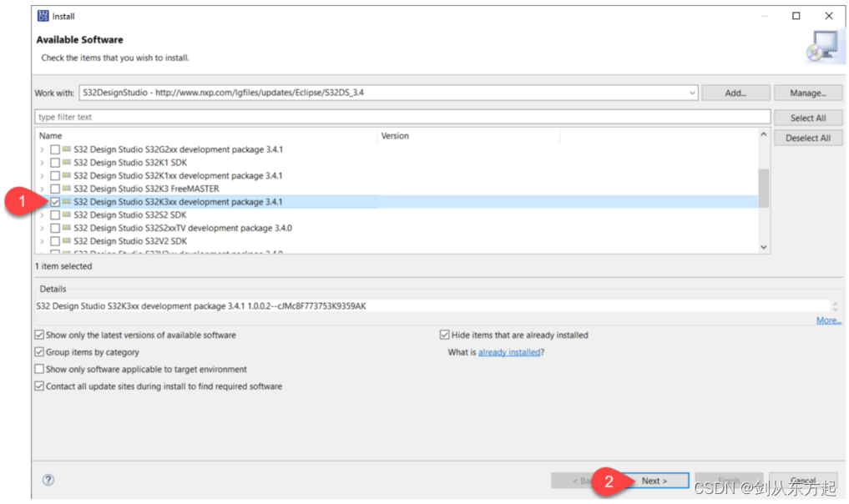Expand the S32K3 FreeMASTER tree row
849x504 pixels.
(43, 189)
